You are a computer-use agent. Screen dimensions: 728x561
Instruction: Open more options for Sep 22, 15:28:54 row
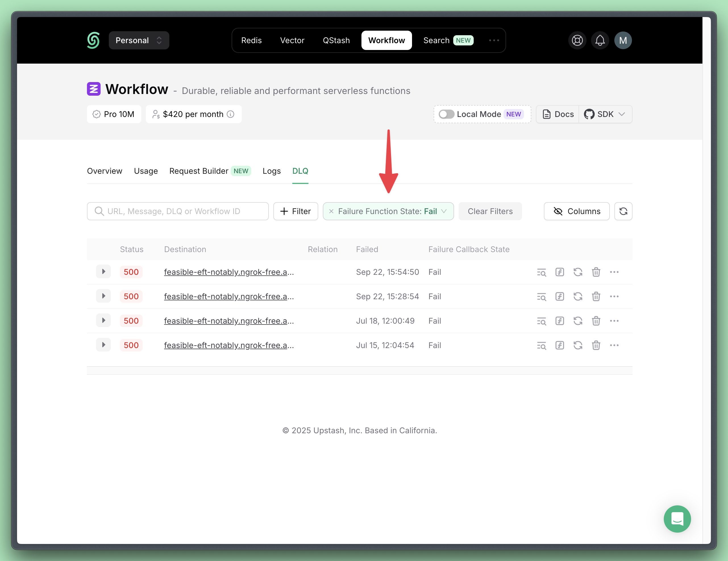click(x=614, y=296)
